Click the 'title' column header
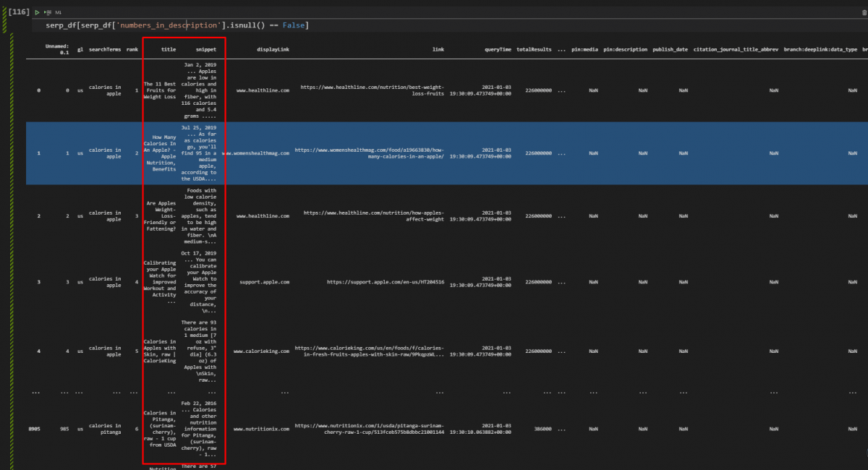Screen dimensions: 868x470 tap(169, 49)
